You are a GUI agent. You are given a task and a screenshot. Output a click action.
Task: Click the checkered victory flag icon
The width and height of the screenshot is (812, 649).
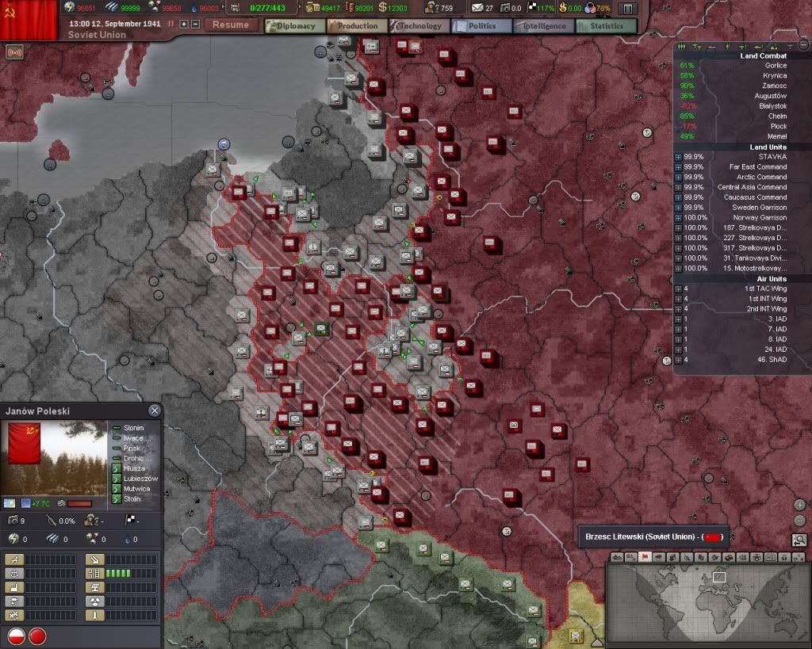pyautogui.click(x=129, y=520)
